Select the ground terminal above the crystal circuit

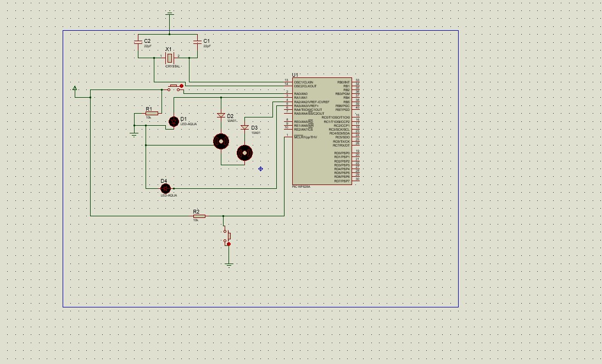(x=169, y=14)
